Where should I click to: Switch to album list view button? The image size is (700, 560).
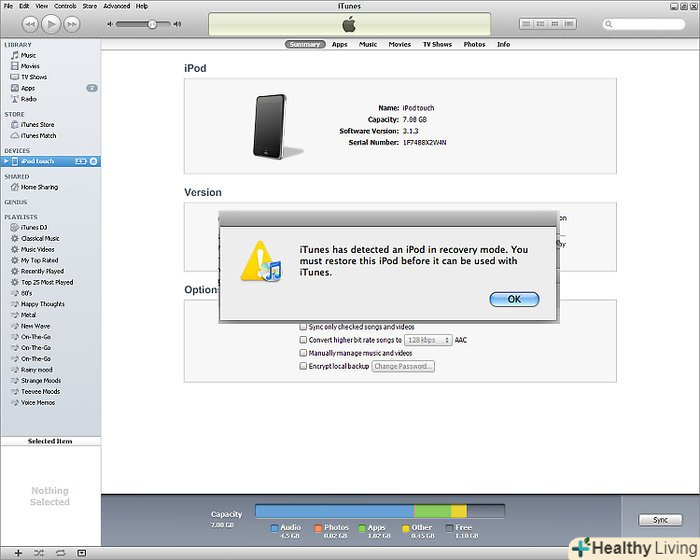(x=541, y=24)
